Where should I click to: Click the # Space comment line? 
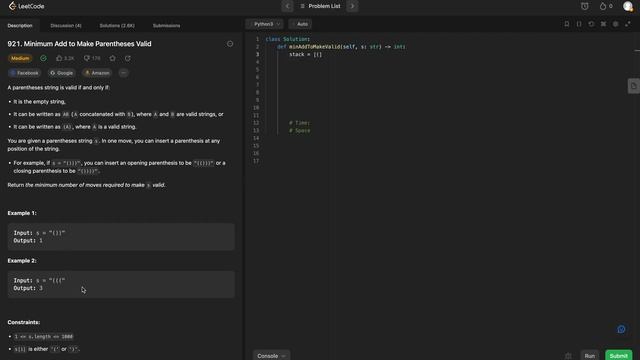click(300, 131)
